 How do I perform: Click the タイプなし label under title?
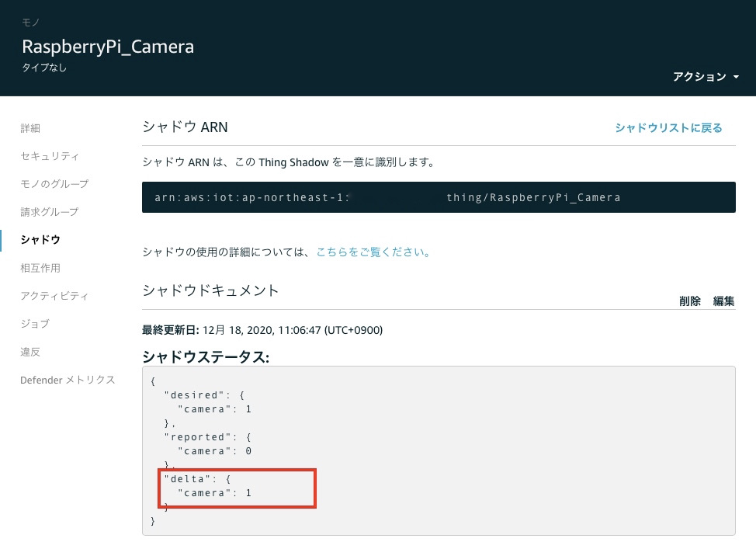coord(44,68)
